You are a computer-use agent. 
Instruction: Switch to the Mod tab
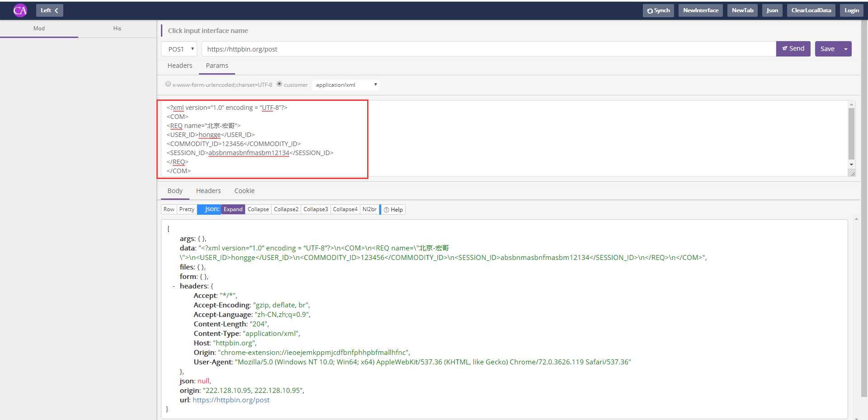pyautogui.click(x=39, y=28)
